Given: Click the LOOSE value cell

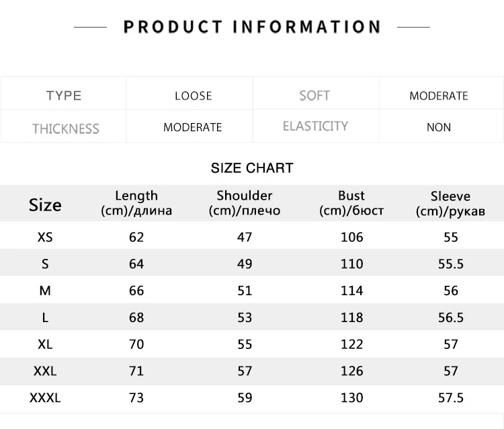Looking at the screenshot, I should pyautogui.click(x=193, y=95).
